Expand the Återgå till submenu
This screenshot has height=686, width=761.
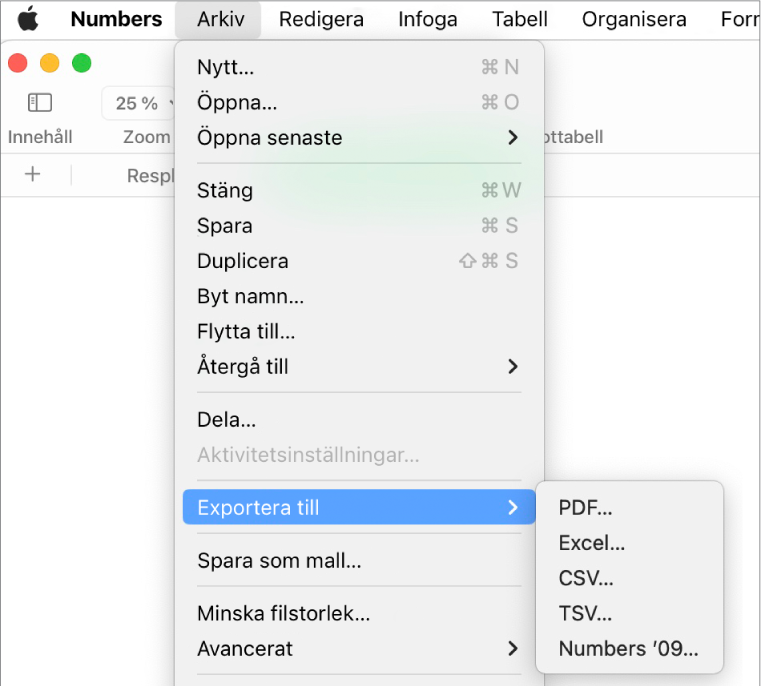pyautogui.click(x=359, y=367)
